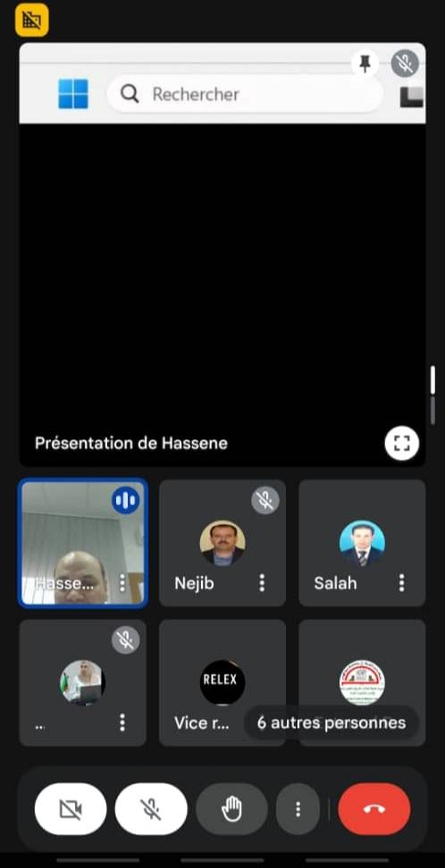Tap the audio activity indicator on Hassene's tile
Image resolution: width=445 pixels, height=868 pixels.
[x=125, y=500]
